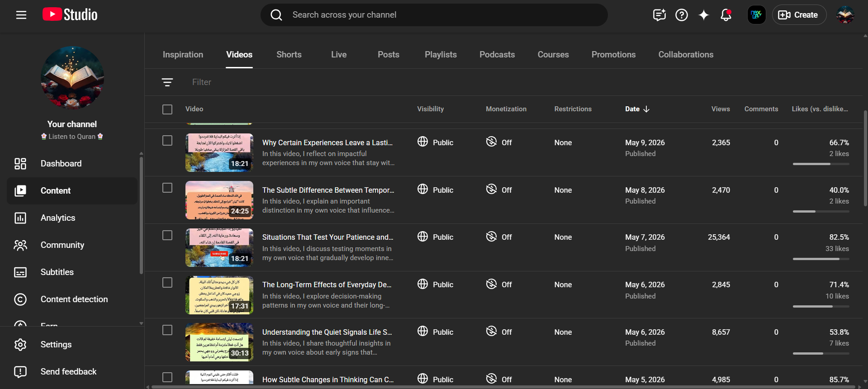Select checkbox for Situations That Test Your Patience
This screenshot has height=389, width=868.
167,235
